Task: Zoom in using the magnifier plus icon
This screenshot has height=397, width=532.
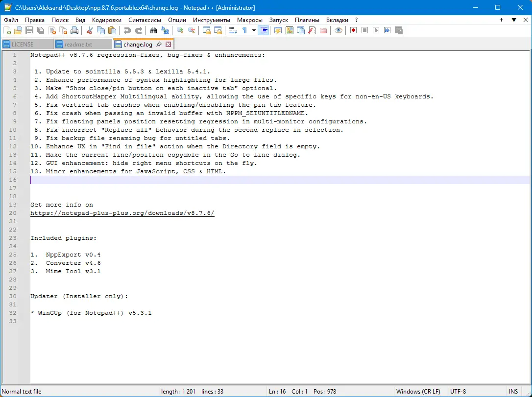Action: [x=180, y=30]
